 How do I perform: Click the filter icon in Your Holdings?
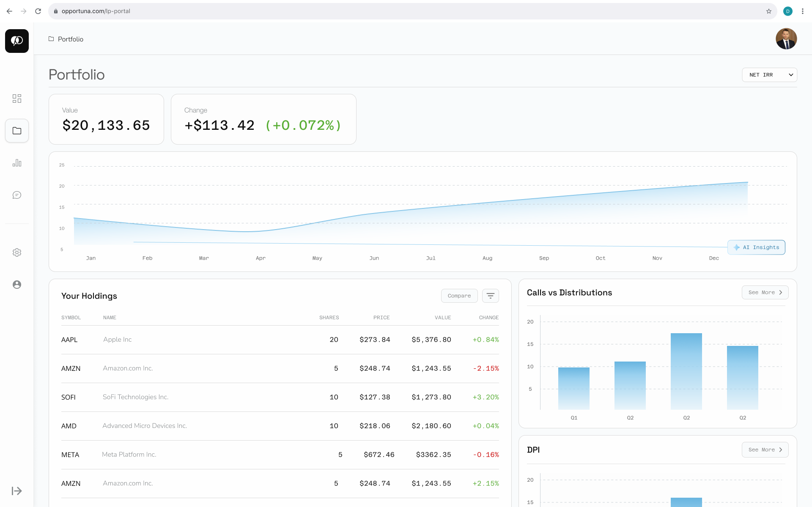(x=491, y=296)
